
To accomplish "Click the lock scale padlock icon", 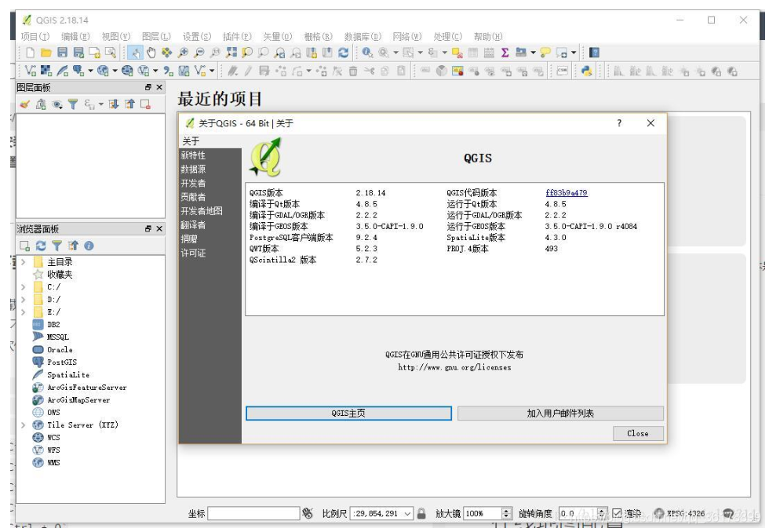I will tap(421, 513).
